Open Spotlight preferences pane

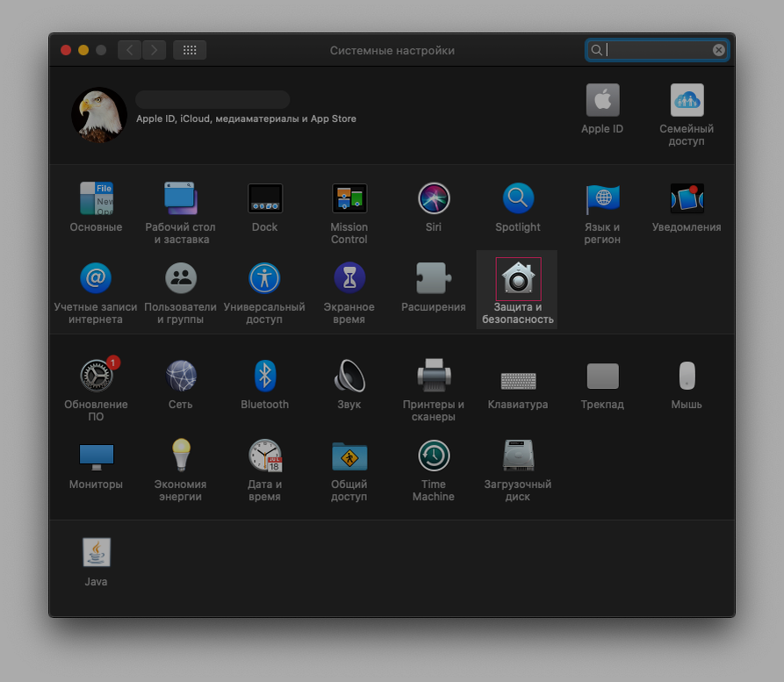[518, 198]
